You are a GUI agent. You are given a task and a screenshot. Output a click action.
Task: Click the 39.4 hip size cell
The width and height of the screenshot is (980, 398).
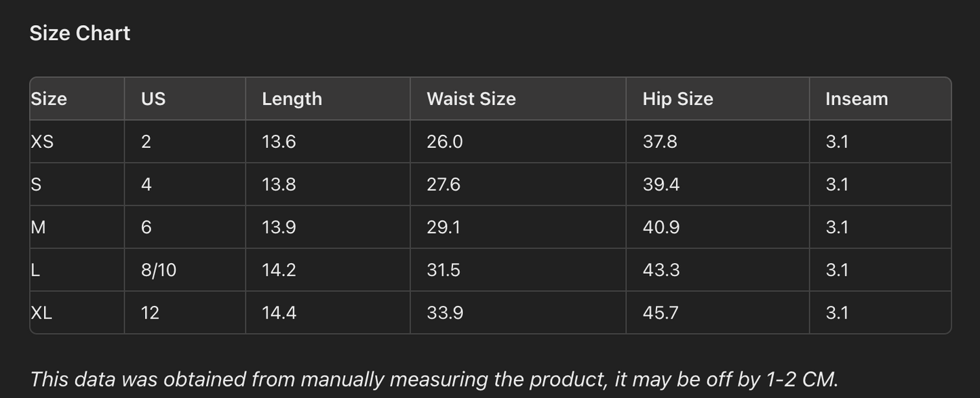[661, 184]
